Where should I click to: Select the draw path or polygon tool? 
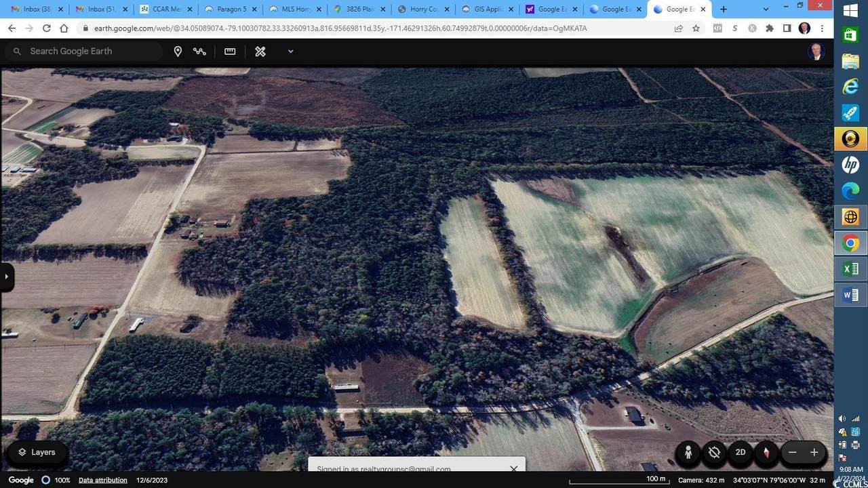[x=199, y=52]
